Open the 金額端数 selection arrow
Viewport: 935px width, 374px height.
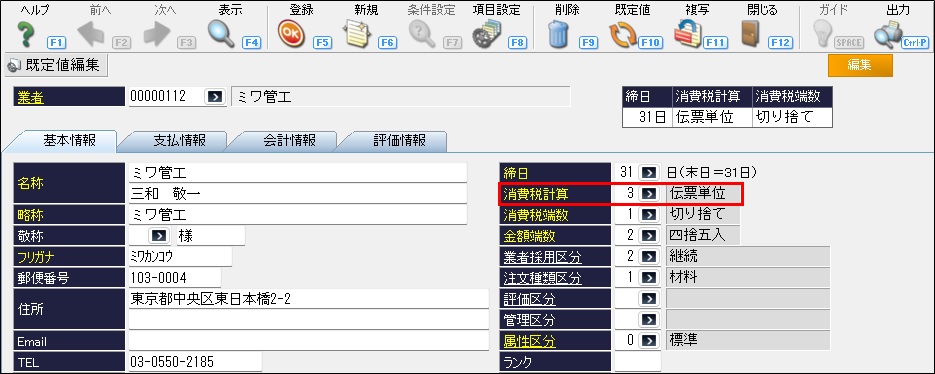pyautogui.click(x=648, y=236)
